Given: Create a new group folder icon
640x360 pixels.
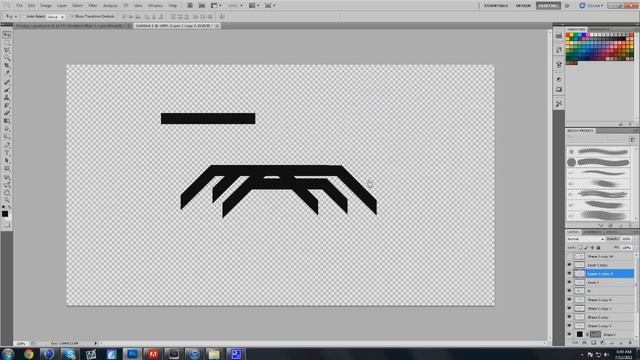Looking at the screenshot, I should coord(611,343).
